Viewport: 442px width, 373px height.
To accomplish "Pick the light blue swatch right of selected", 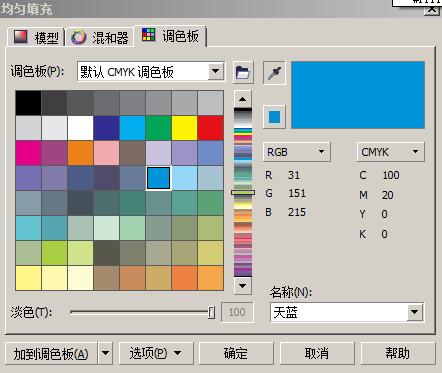I will tap(184, 178).
